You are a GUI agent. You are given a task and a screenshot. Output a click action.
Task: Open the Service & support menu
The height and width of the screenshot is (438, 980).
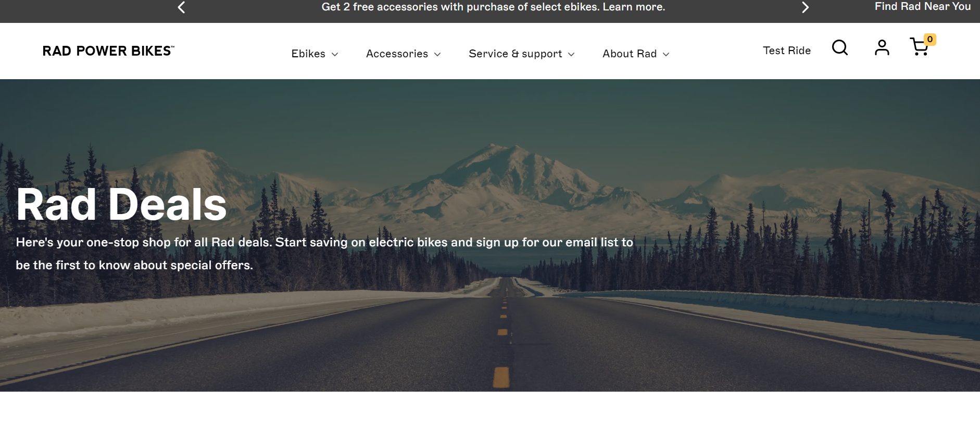pos(515,54)
